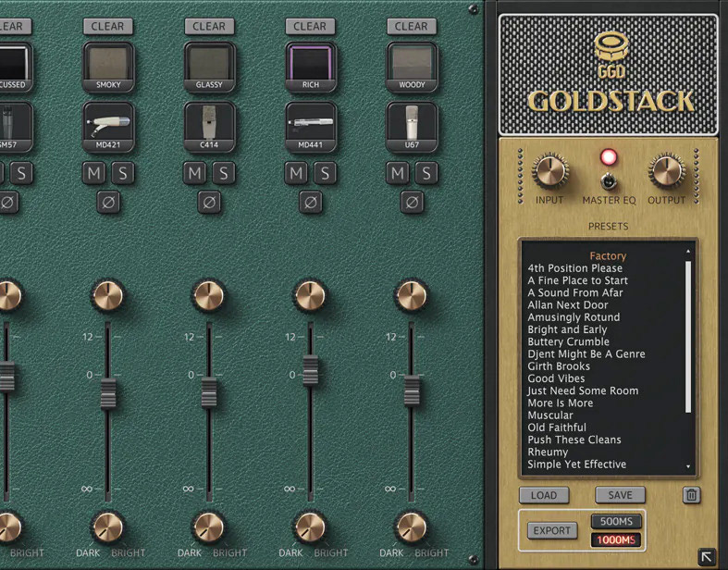This screenshot has height=570, width=728.
Task: Click the upper knob on C414 channel
Action: (x=209, y=295)
